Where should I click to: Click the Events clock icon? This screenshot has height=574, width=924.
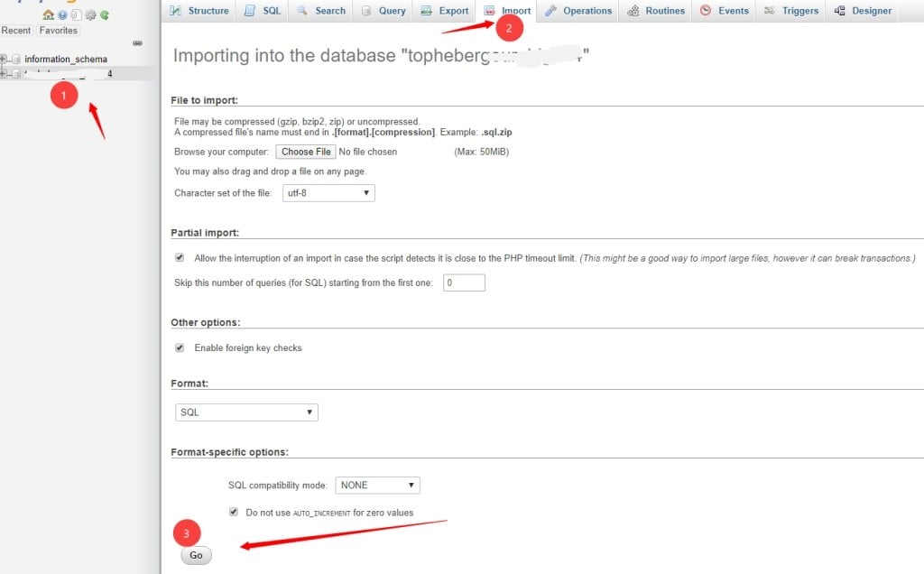click(x=706, y=11)
